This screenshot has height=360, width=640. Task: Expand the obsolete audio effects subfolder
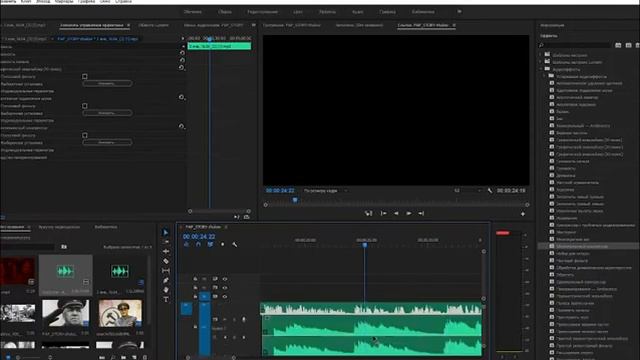[544, 76]
